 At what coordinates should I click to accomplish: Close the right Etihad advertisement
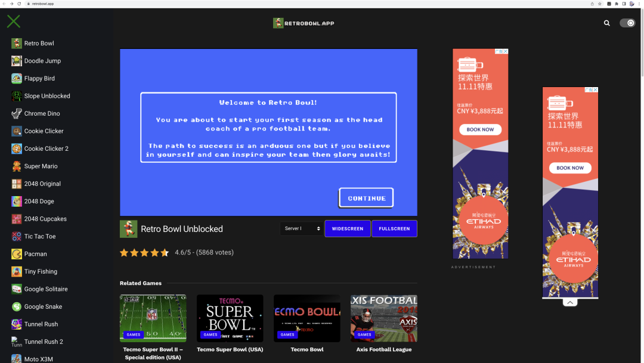pos(596,89)
